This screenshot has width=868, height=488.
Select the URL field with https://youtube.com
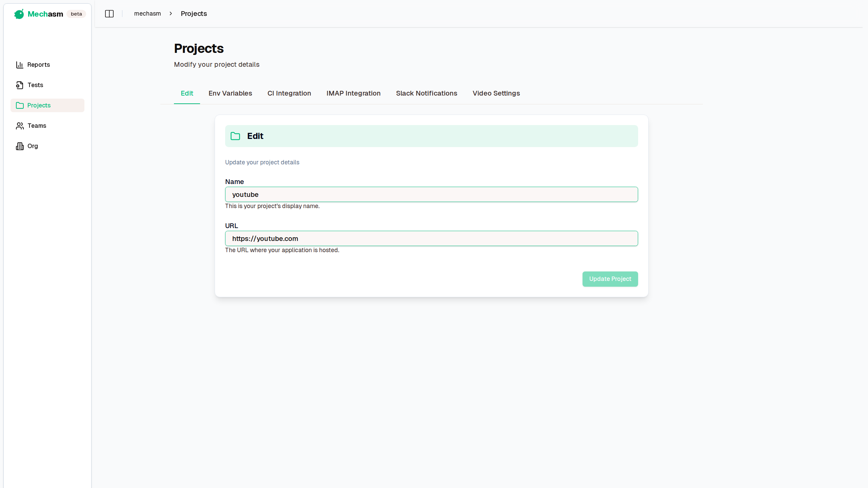[431, 238]
